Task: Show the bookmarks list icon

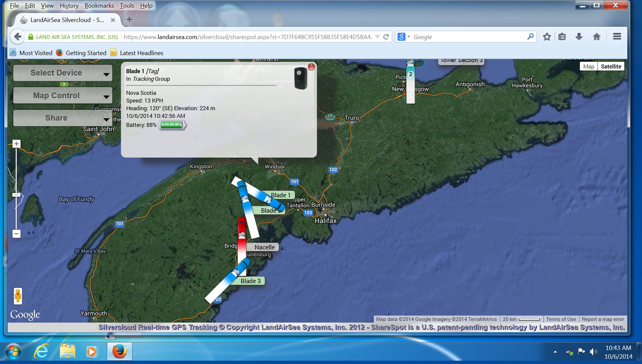Action: click(x=562, y=37)
